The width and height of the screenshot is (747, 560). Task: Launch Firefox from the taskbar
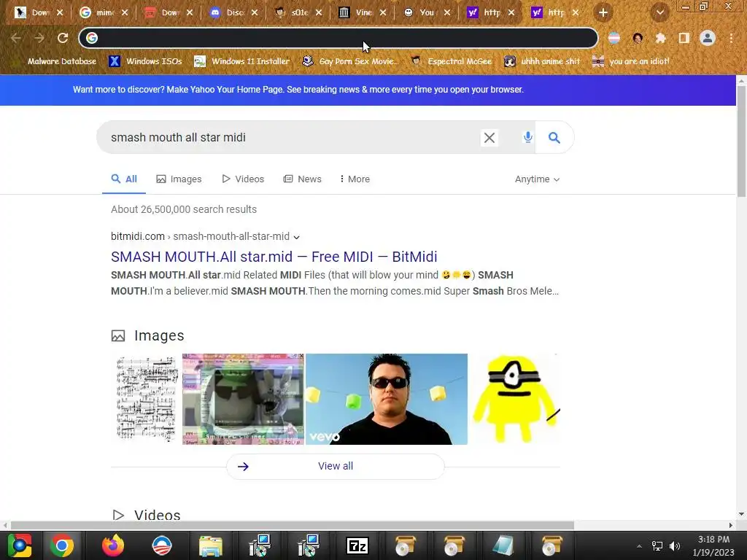tap(113, 545)
